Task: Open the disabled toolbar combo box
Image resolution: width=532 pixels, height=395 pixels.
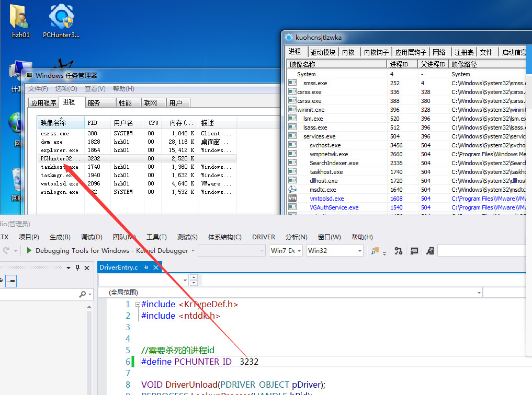Action: pyautogui.click(x=231, y=251)
